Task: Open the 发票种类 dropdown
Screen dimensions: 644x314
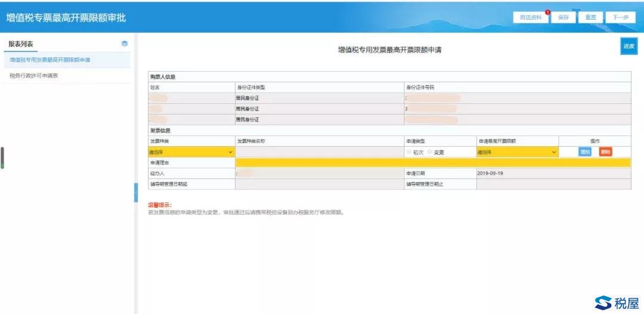Action: [x=191, y=152]
